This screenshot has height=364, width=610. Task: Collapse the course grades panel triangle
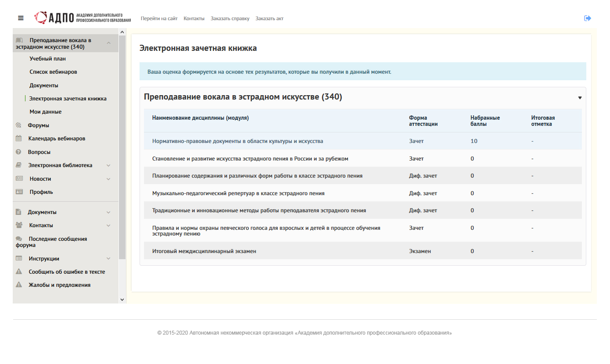[580, 98]
